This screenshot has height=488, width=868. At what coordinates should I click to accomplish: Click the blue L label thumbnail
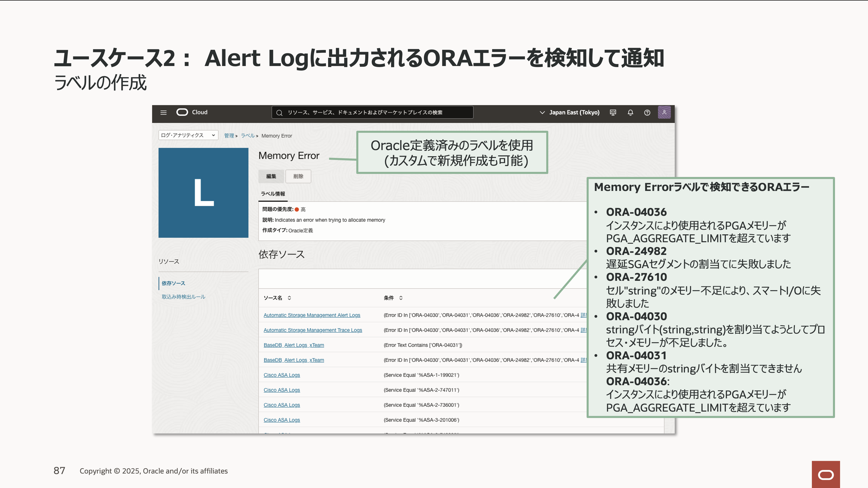point(203,193)
